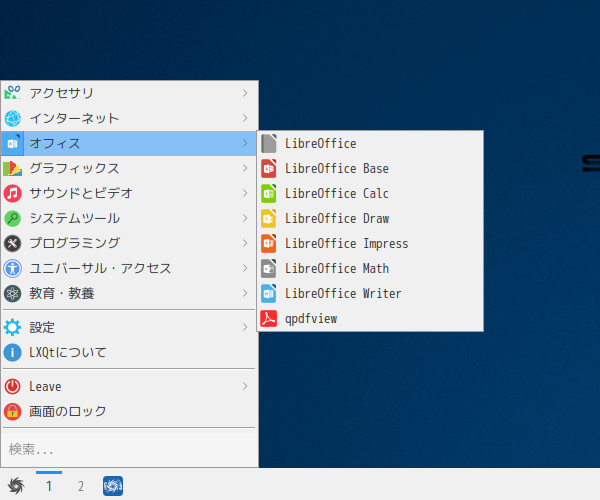Open the ユニバーサル・アクセス menu category
Image resolution: width=600 pixels, height=500 pixels.
coord(129,269)
